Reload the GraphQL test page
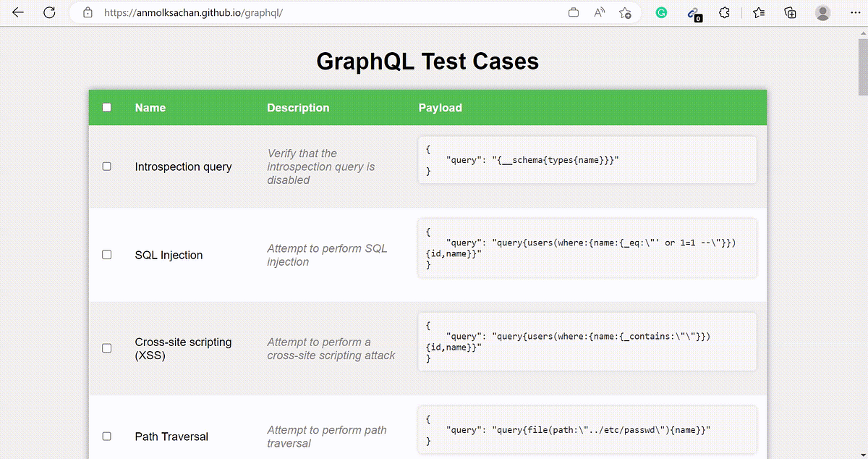The image size is (868, 459). click(x=48, y=12)
